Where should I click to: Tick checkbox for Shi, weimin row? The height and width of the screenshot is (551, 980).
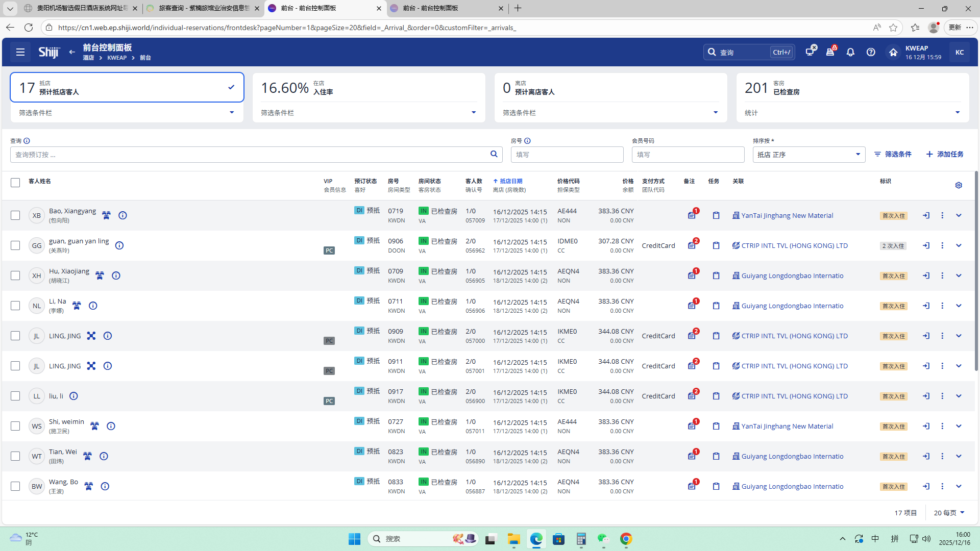click(15, 426)
